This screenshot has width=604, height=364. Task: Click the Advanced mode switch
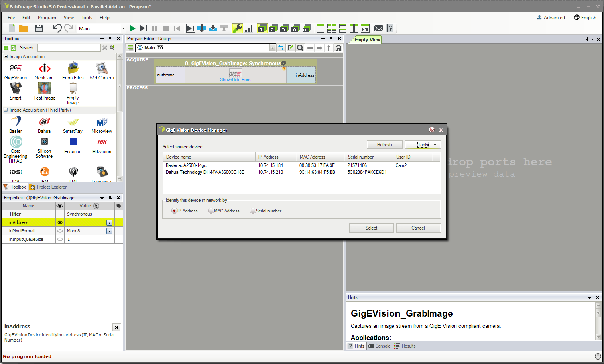point(551,18)
